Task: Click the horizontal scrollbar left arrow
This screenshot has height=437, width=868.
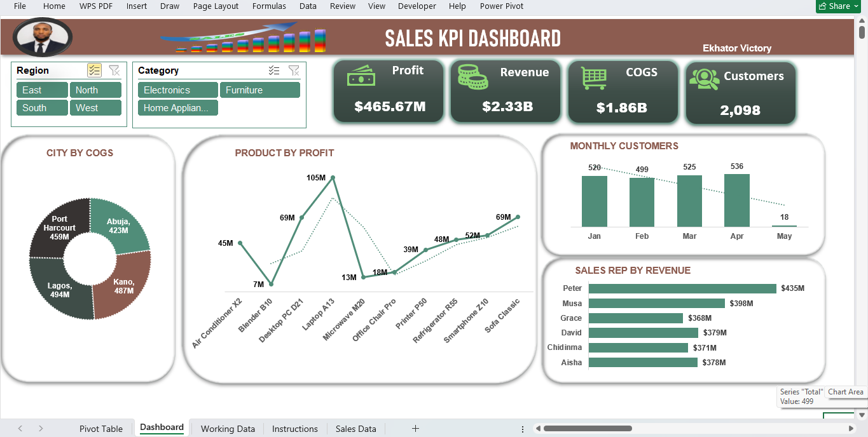Action: (537, 429)
